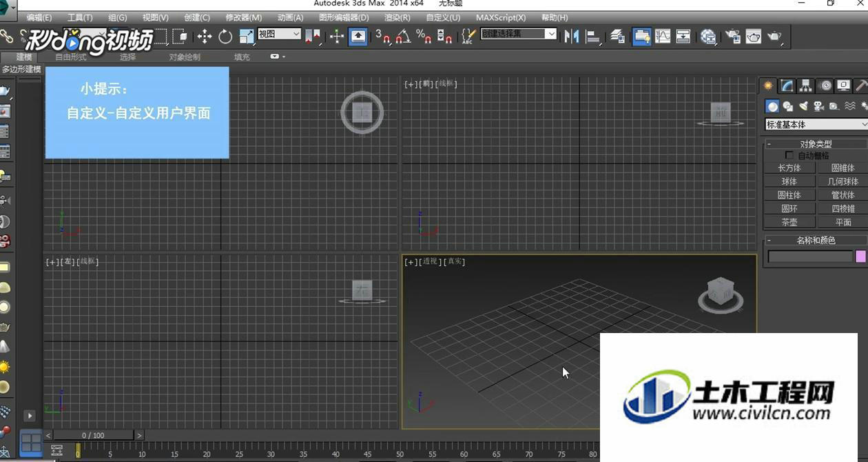
Task: Click the Window/Crossing selection icon
Action: coord(180,37)
